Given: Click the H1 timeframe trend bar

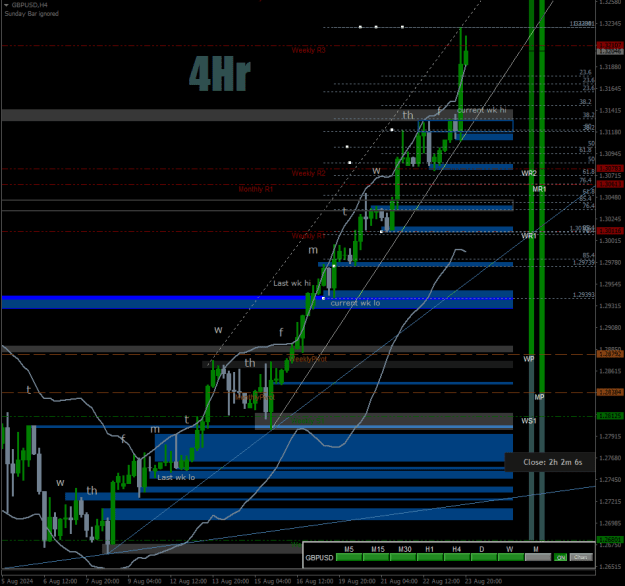Looking at the screenshot, I should click(430, 557).
